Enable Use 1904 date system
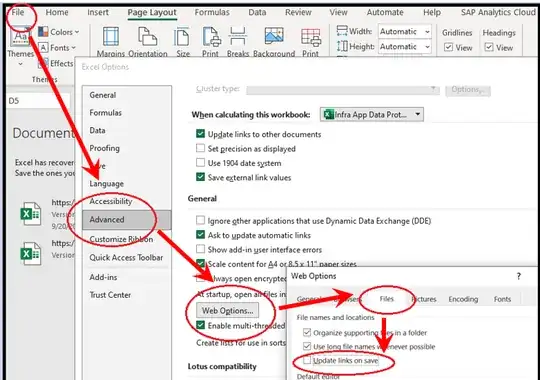 point(200,163)
